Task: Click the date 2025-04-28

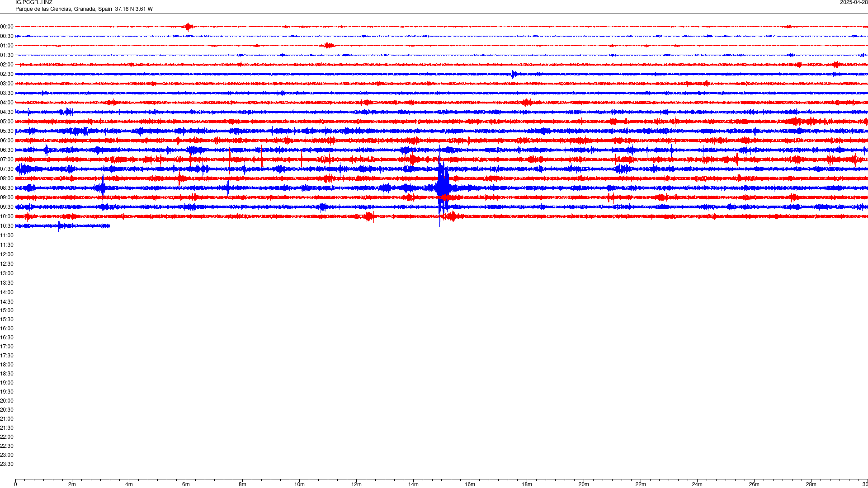Action: click(854, 3)
